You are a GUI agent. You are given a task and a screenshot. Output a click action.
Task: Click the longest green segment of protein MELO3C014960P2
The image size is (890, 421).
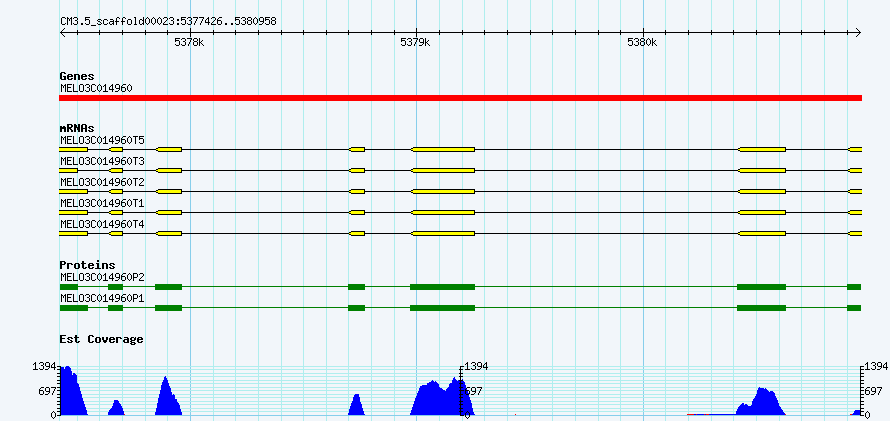coord(442,287)
